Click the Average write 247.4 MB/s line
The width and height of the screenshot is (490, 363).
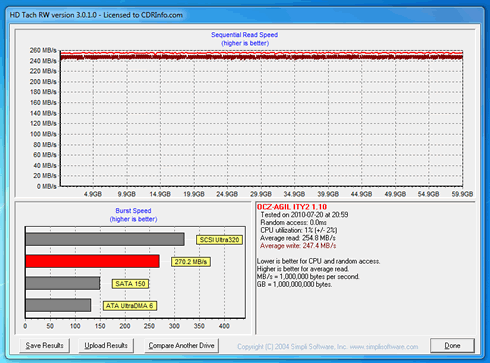click(x=298, y=246)
